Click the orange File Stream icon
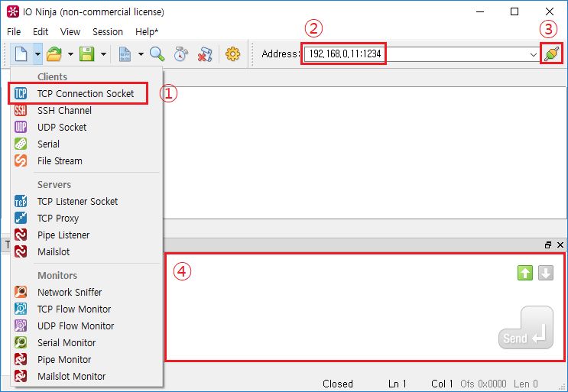568x392 pixels. (x=21, y=160)
